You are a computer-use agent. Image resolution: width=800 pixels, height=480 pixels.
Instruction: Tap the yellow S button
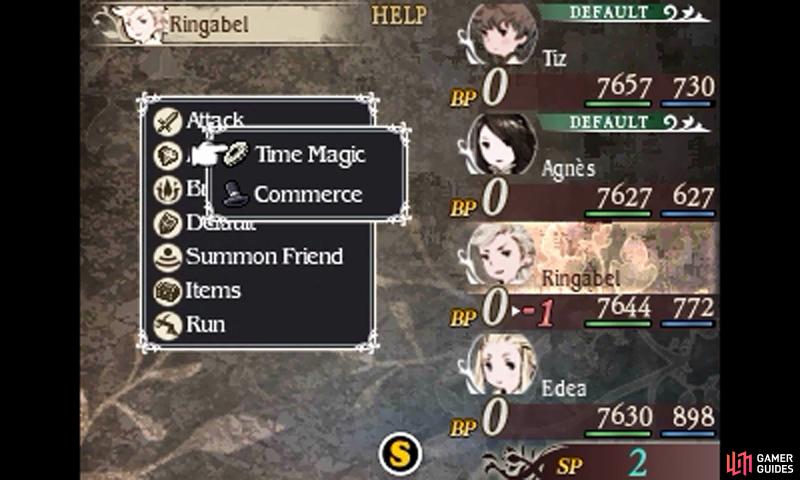[x=400, y=453]
